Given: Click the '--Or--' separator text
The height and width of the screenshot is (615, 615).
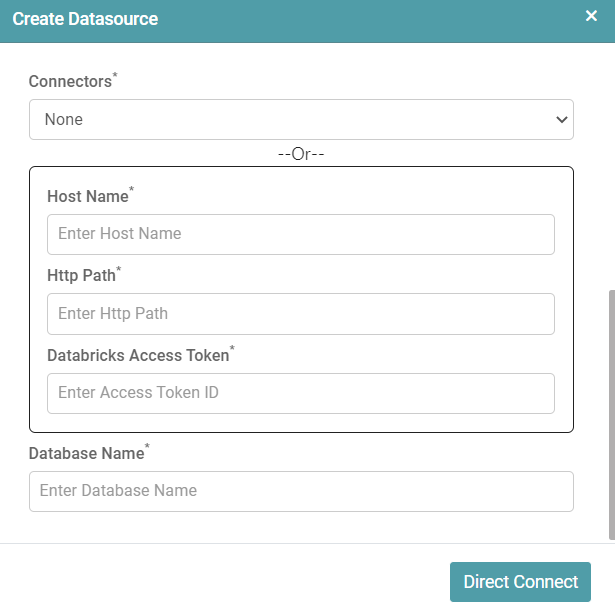Looking at the screenshot, I should pos(301,154).
